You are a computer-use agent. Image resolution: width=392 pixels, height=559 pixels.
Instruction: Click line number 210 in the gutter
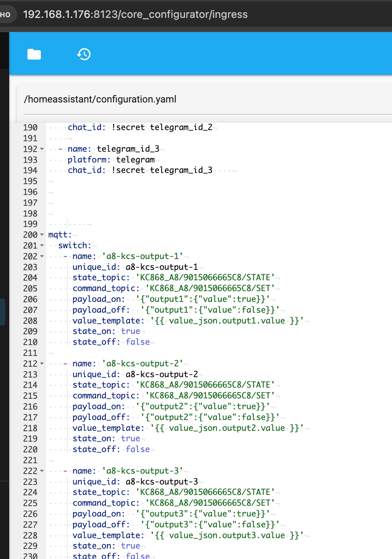click(x=30, y=342)
